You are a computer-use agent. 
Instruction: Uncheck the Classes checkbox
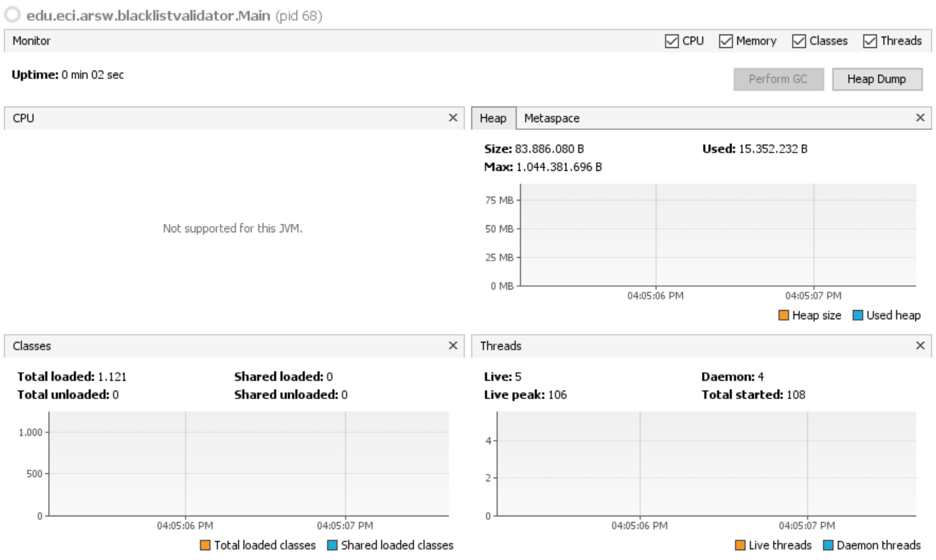click(x=798, y=41)
